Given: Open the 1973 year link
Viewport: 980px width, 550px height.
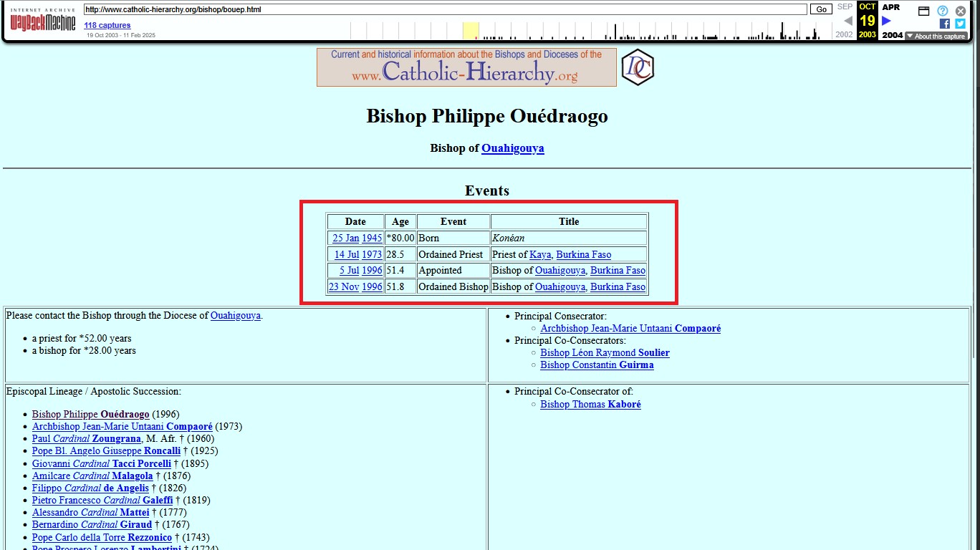Looking at the screenshot, I should pos(372,254).
